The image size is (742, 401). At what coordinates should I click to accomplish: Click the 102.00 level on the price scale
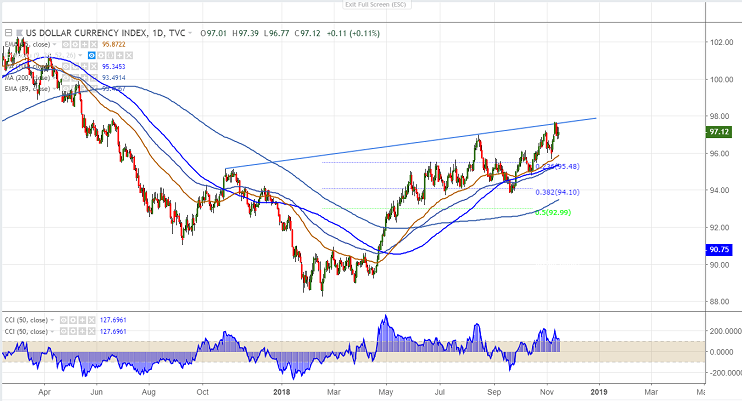pos(721,42)
